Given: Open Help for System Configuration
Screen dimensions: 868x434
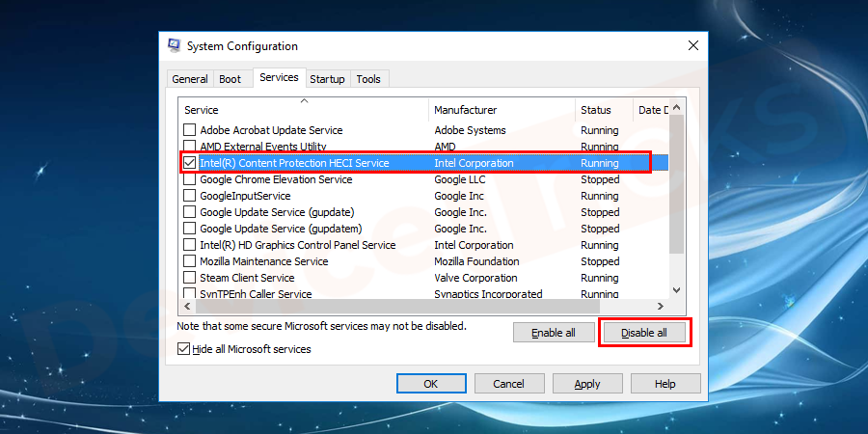Looking at the screenshot, I should (665, 384).
